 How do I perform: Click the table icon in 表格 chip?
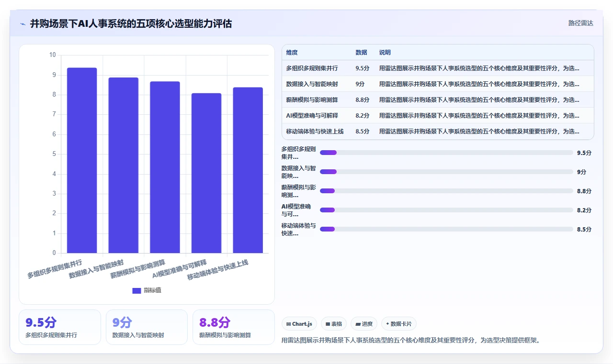328,324
